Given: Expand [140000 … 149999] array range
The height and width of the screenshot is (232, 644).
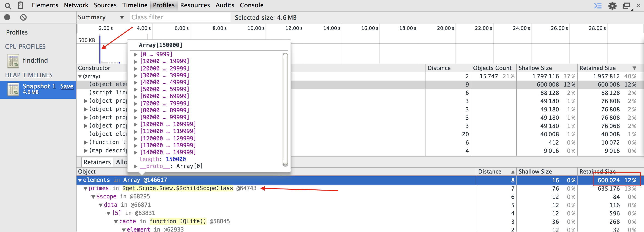Looking at the screenshot, I should [x=136, y=152].
